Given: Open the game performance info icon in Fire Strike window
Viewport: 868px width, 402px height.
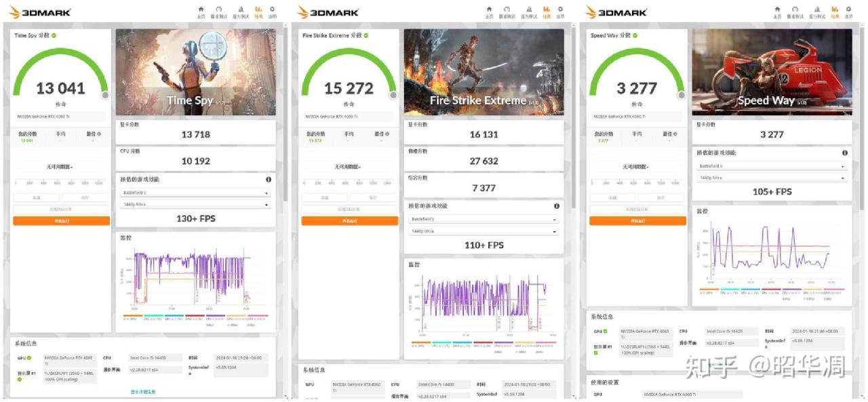Looking at the screenshot, I should pyautogui.click(x=557, y=206).
